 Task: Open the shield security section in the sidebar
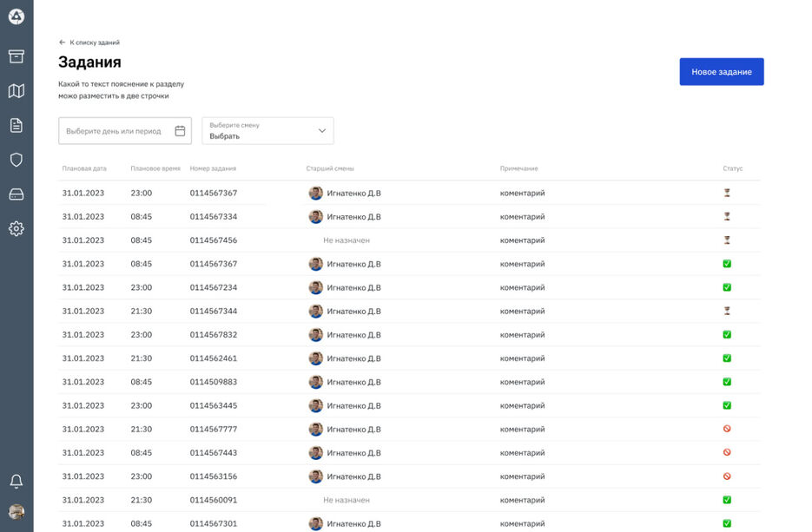[17, 160]
